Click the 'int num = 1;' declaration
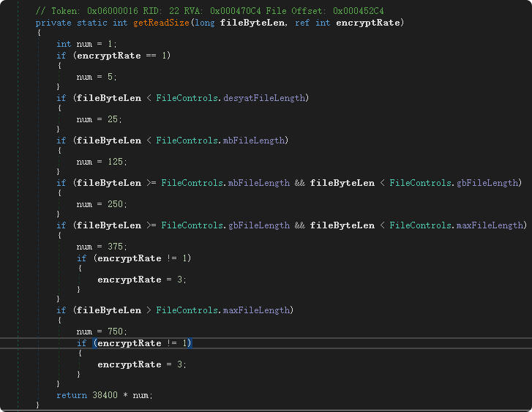 [86, 44]
